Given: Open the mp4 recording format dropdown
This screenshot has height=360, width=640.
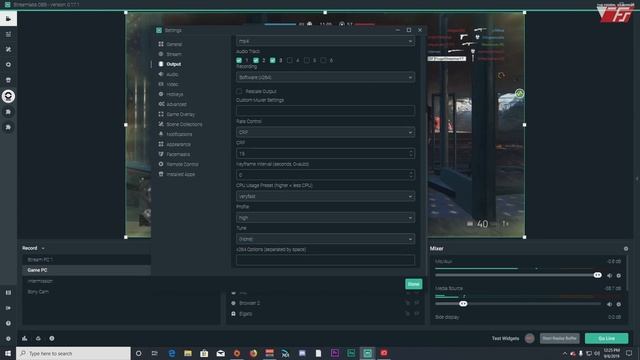Looking at the screenshot, I should pos(325,41).
